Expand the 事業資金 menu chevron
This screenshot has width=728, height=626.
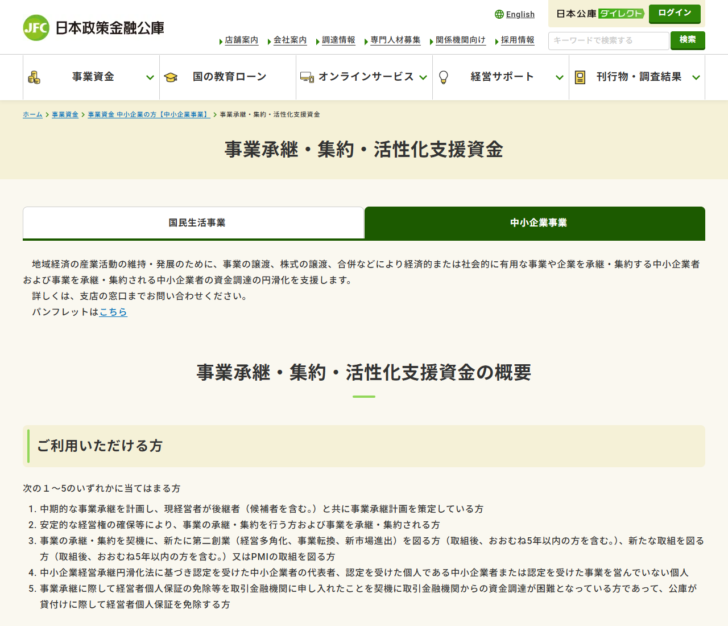pos(150,78)
